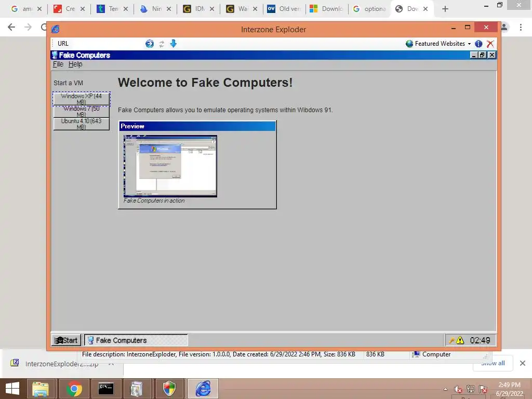Click the yellow warning tray icon
The height and width of the screenshot is (399, 532).
460,340
